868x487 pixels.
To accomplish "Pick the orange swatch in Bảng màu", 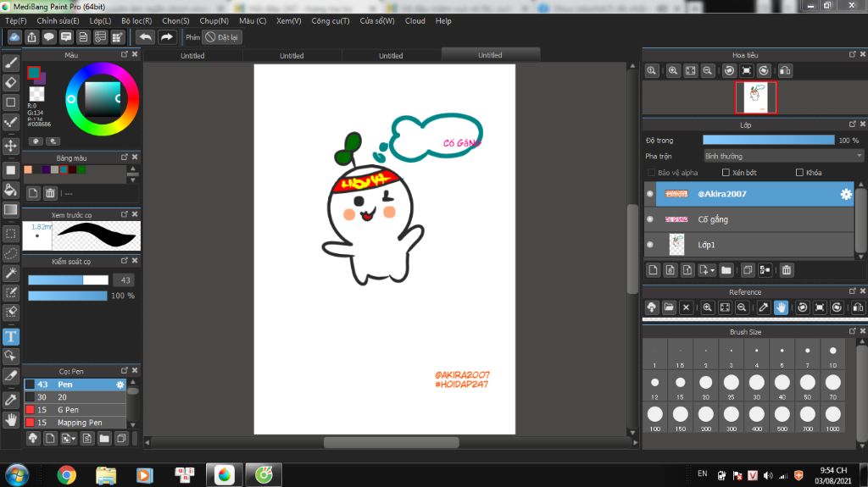I will click(28, 169).
